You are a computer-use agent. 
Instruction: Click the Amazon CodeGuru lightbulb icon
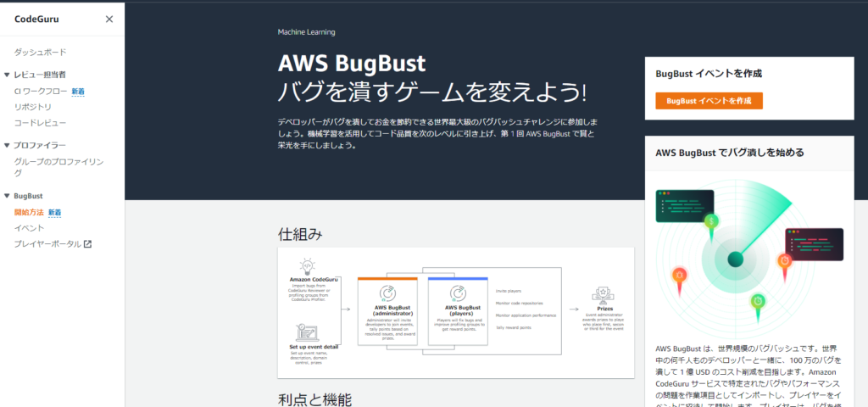(307, 265)
